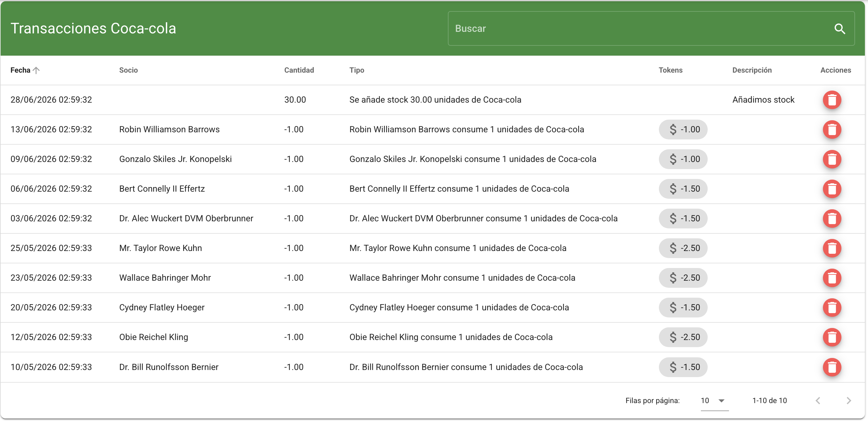The height and width of the screenshot is (421, 868).
Task: Select date 25/05/2026 02:59:33
Action: 51,248
